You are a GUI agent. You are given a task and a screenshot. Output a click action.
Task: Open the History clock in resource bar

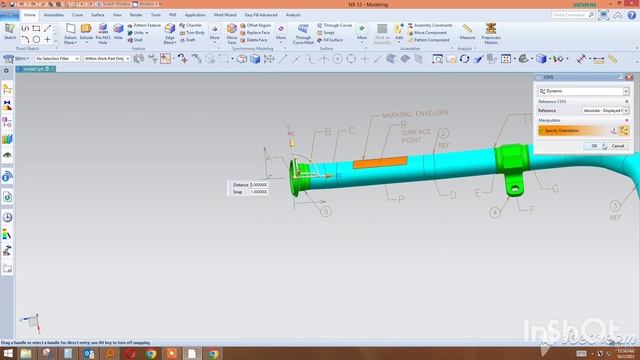pos(7,217)
